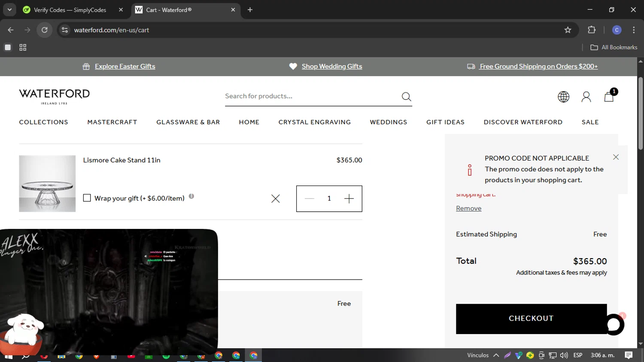This screenshot has height=362, width=644.
Task: Open the Chrome profile avatar
Action: click(617, 30)
